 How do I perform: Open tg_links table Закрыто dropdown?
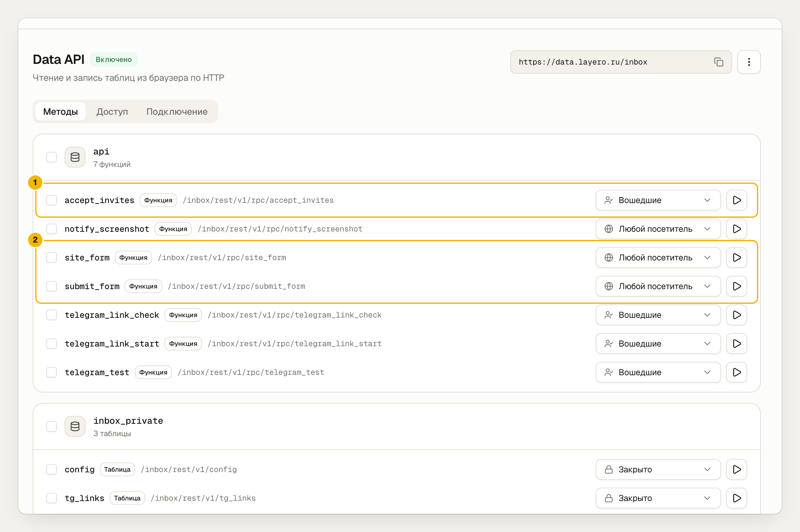[658, 498]
